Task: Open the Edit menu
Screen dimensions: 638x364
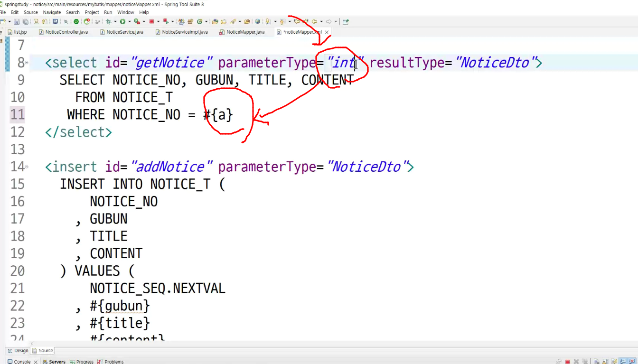Action: point(15,12)
